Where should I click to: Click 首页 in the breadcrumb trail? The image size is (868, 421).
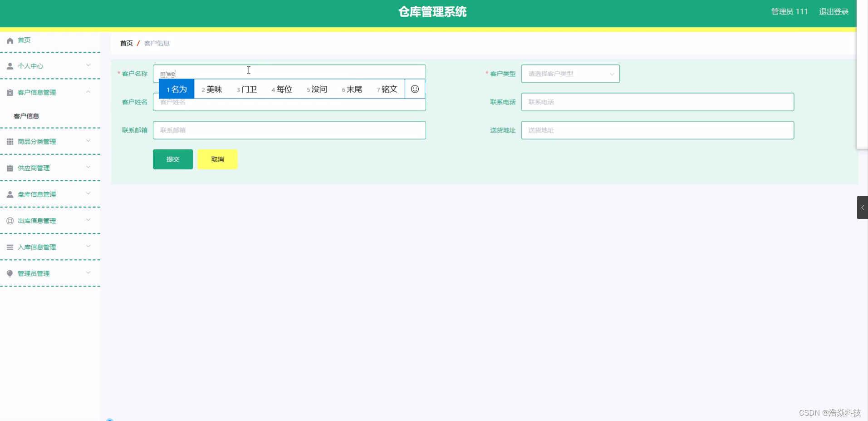(x=126, y=43)
